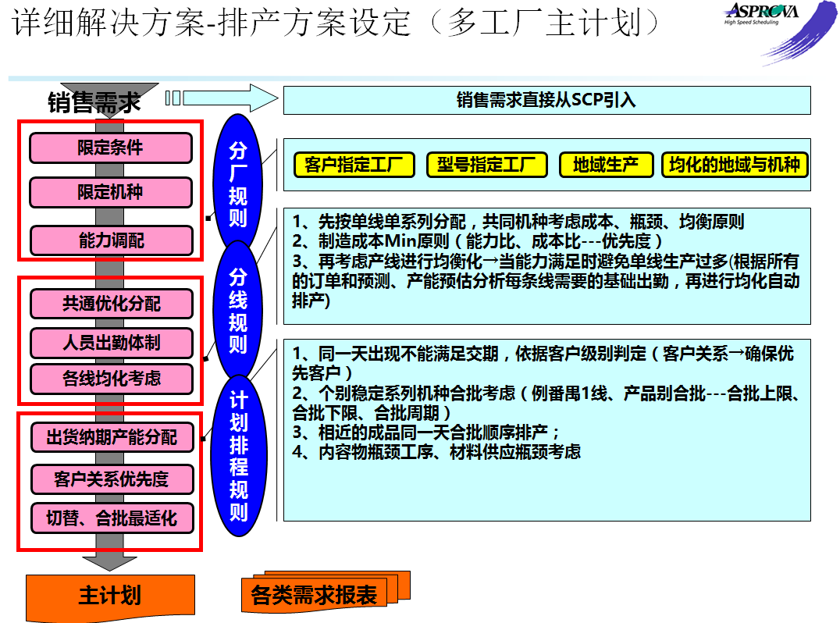Click the 销售需求直接从SCP引入 banner
840x623 pixels.
point(547,100)
